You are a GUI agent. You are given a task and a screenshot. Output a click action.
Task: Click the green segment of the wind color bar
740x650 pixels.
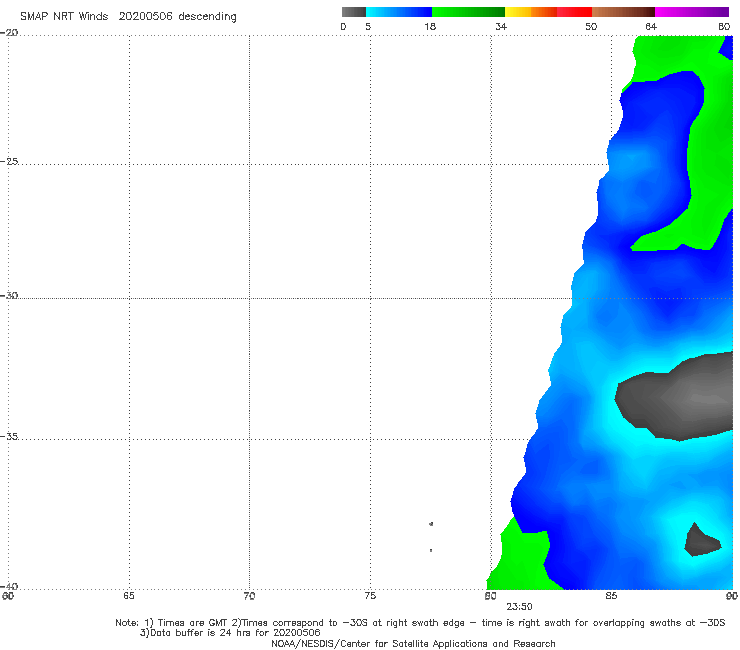pyautogui.click(x=468, y=12)
